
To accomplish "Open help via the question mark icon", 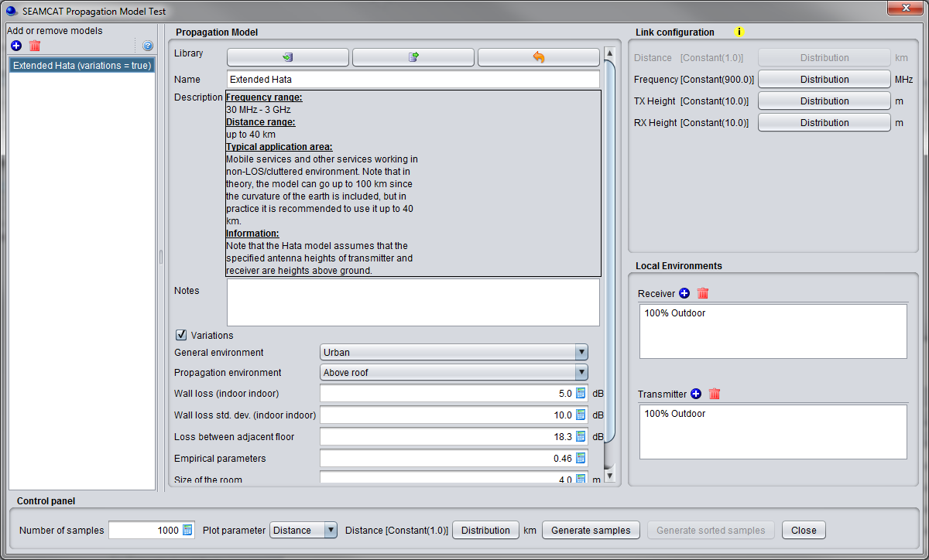I will coord(148,46).
